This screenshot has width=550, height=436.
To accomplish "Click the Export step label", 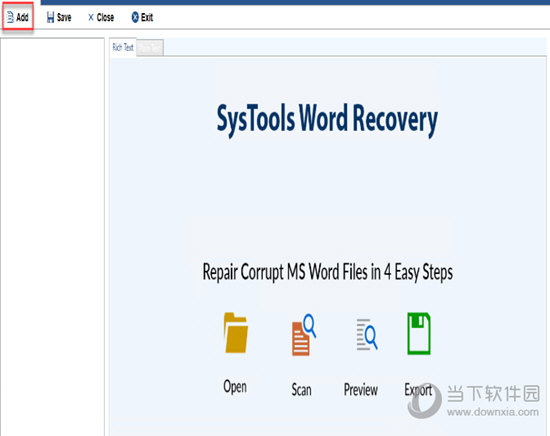I will tap(418, 390).
